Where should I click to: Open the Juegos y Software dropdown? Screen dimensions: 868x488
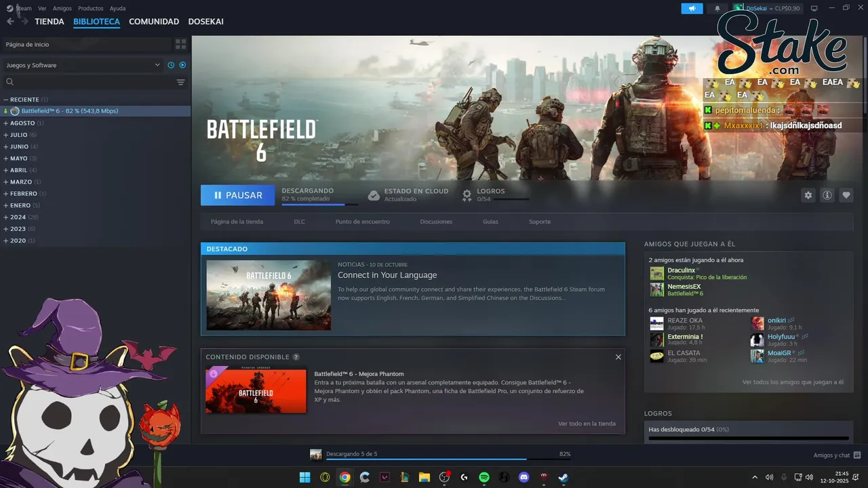(x=83, y=65)
